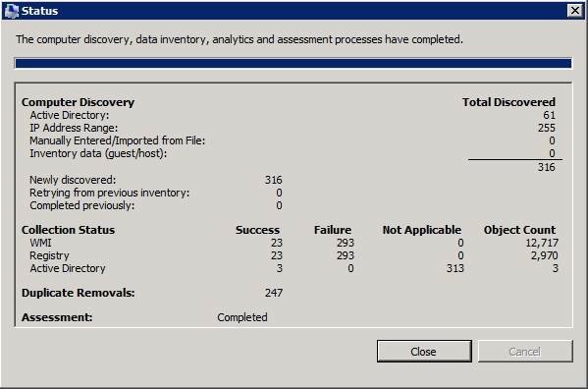The width and height of the screenshot is (588, 389).
Task: Click the Collection Status heading
Action: (69, 230)
